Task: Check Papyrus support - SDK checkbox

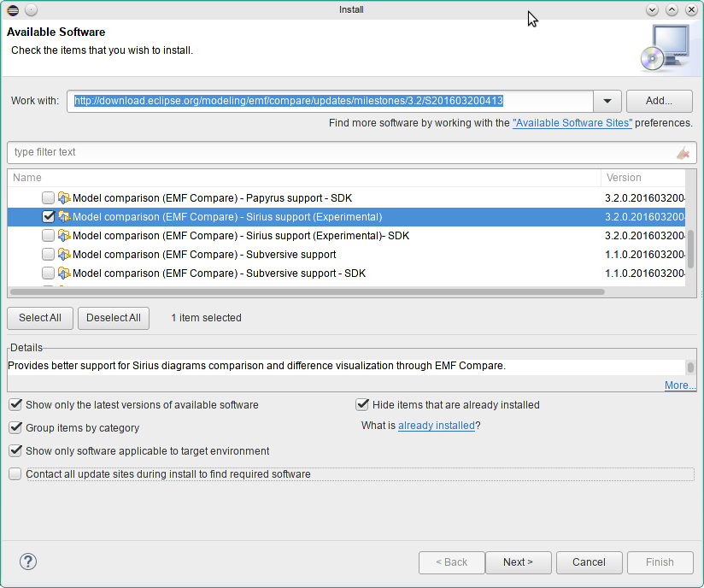Action: coord(48,198)
